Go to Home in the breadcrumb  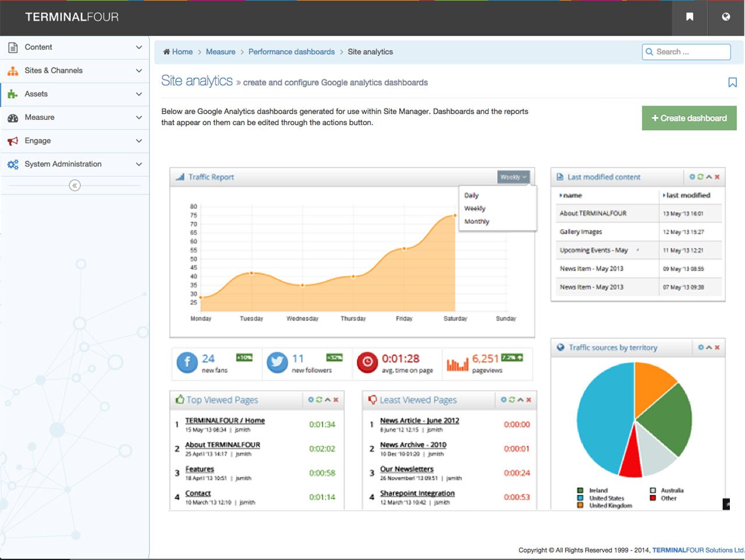(182, 52)
